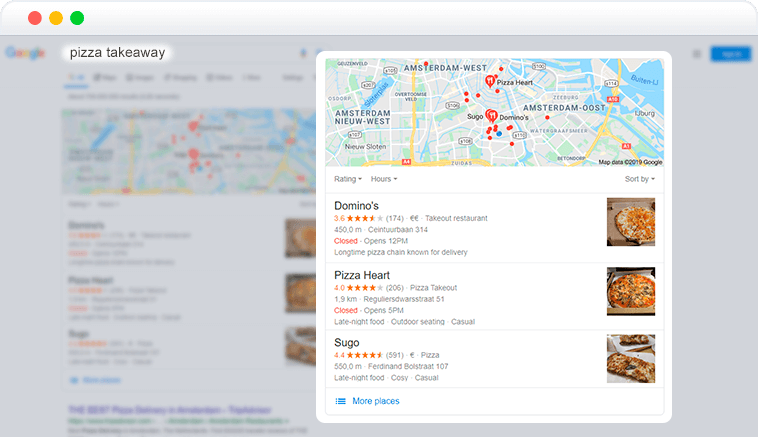Click 'Longtime pizza chain known for delivery' text
Screen dimensions: 758x437
(401, 252)
